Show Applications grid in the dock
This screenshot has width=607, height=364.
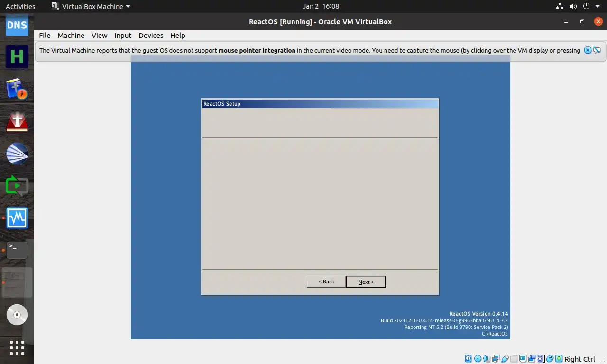point(17,348)
